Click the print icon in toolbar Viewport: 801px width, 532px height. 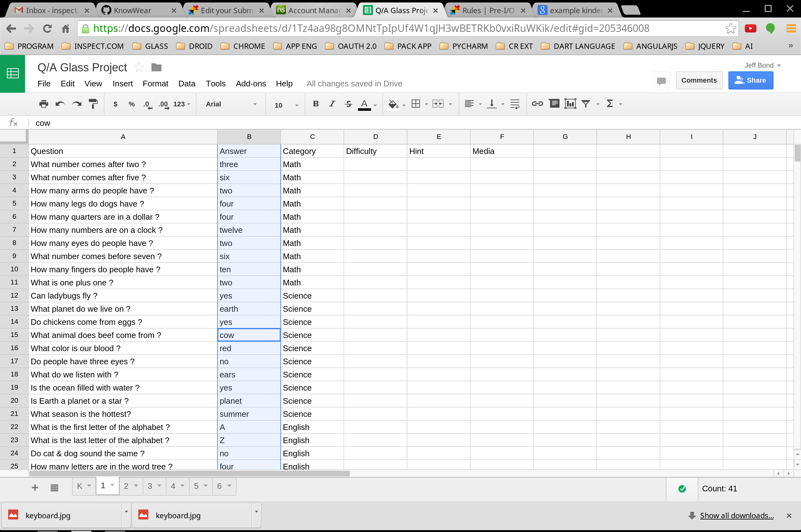pyautogui.click(x=43, y=104)
